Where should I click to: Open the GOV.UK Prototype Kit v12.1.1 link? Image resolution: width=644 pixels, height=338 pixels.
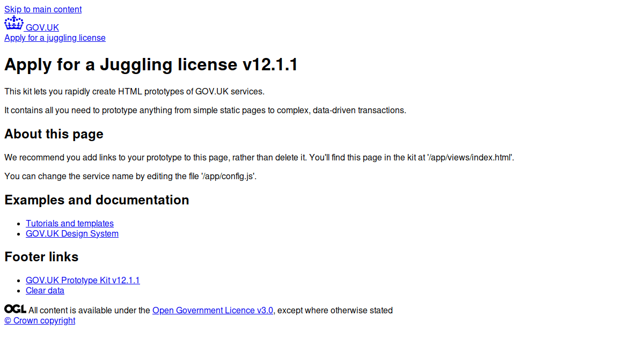click(83, 280)
